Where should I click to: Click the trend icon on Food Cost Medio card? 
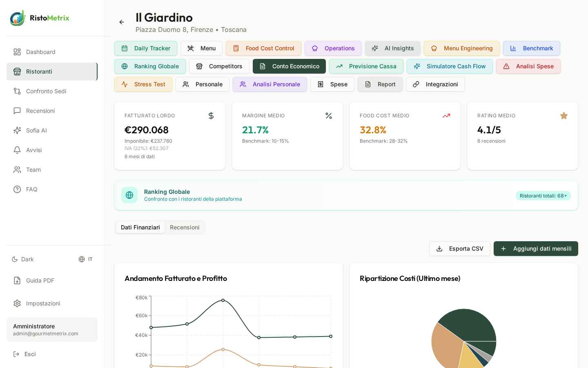click(446, 116)
